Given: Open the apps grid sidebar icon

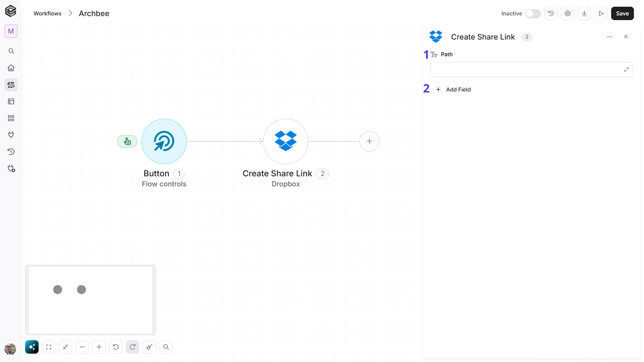Looking at the screenshot, I should [x=11, y=118].
